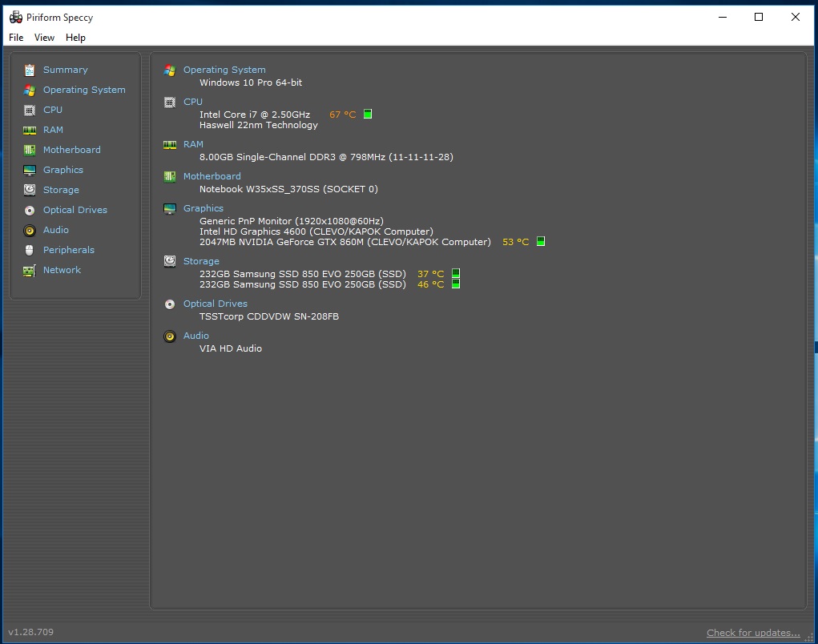
Task: Click the temperature indicator next to SSD 37 °C
Action: (x=456, y=273)
